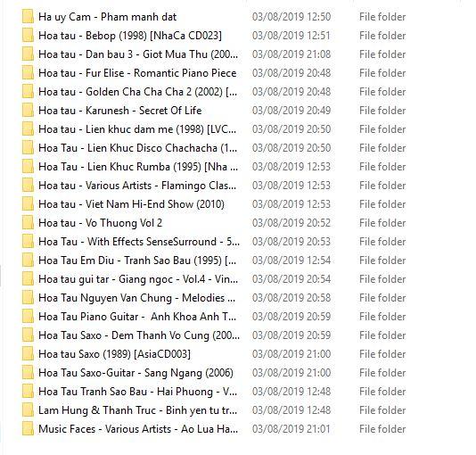The width and height of the screenshot is (476, 455).
Task: Select Hoa Tau - With Effects SenseSurround folder
Action: (x=139, y=242)
